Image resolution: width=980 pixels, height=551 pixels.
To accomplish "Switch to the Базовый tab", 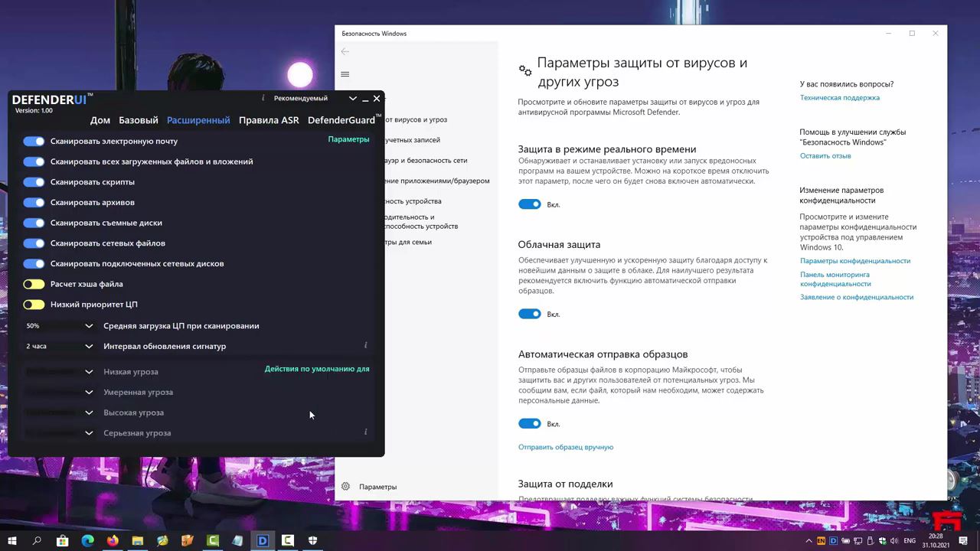I will (139, 120).
